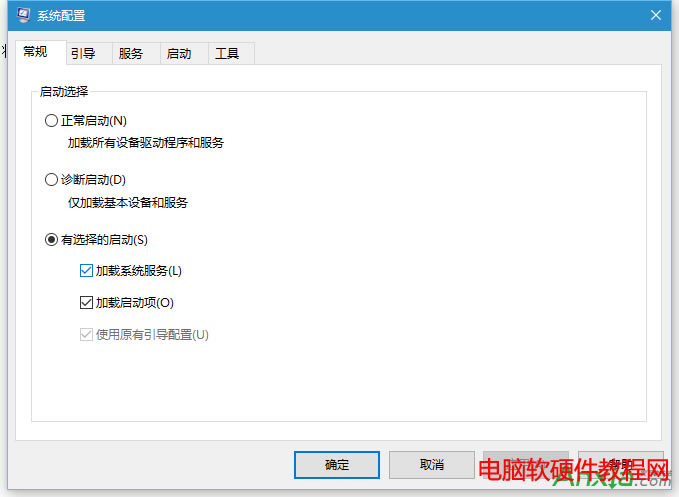This screenshot has height=497, width=679.
Task: Open the 工具 tab
Action: pyautogui.click(x=227, y=54)
